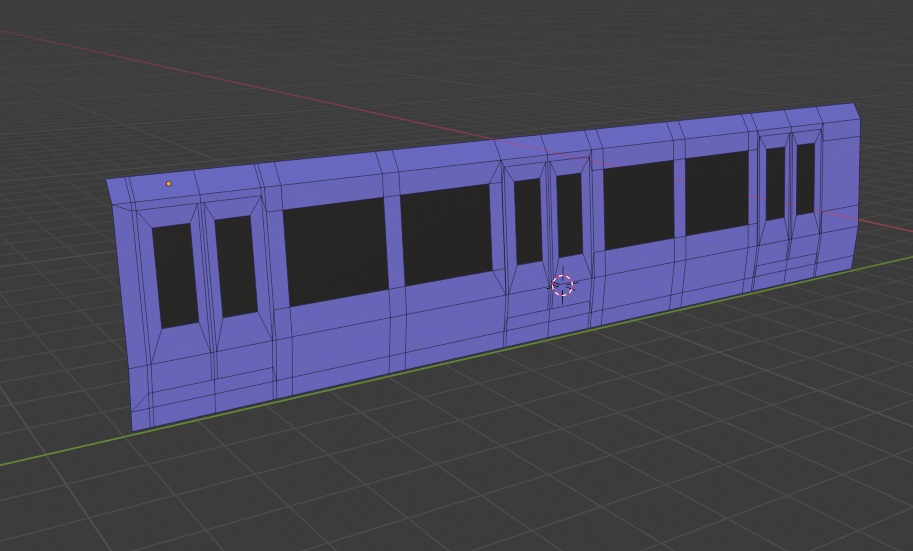Viewport: 913px width, 551px height.
Task: Select the rightmost door window opening
Action: pos(805,178)
